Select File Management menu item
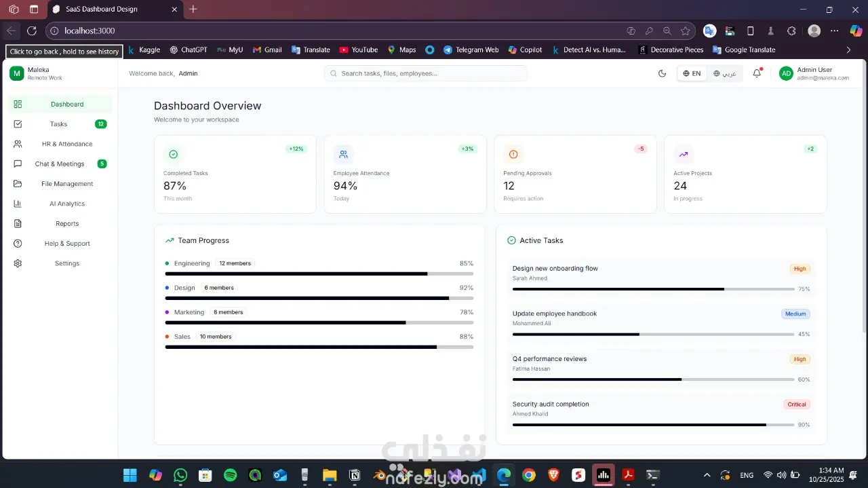The width and height of the screenshot is (868, 488). click(60, 184)
